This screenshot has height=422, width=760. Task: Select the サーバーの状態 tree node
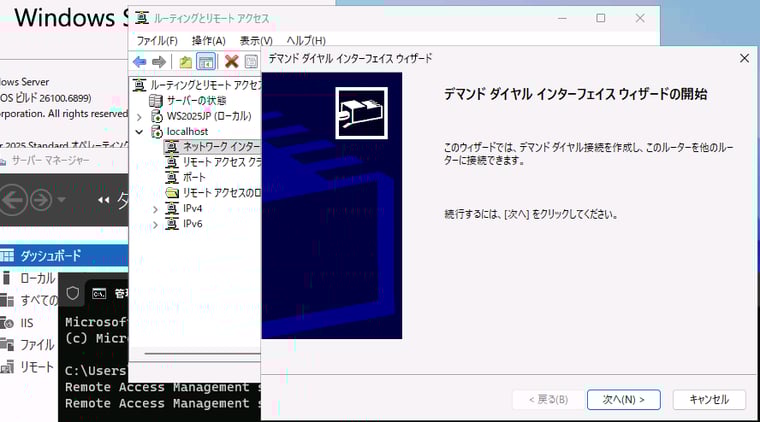(x=188, y=101)
